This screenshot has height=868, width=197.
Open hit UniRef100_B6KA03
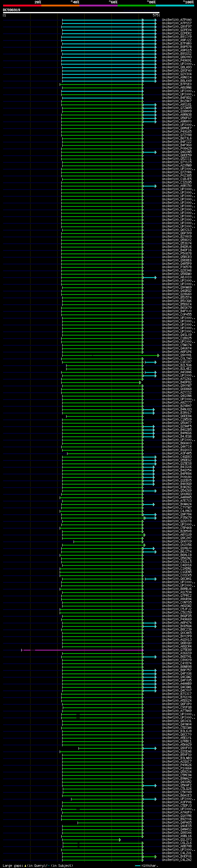(177, 443)
